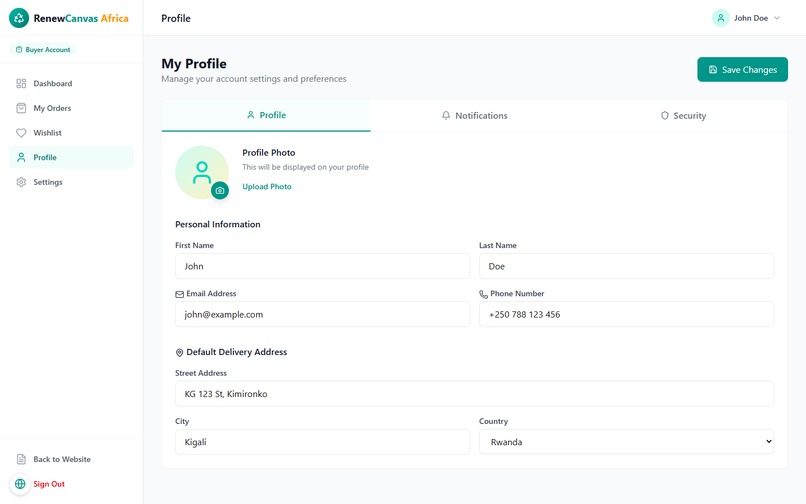Click the RenewCanvas Africa recycle logo icon

[19, 18]
